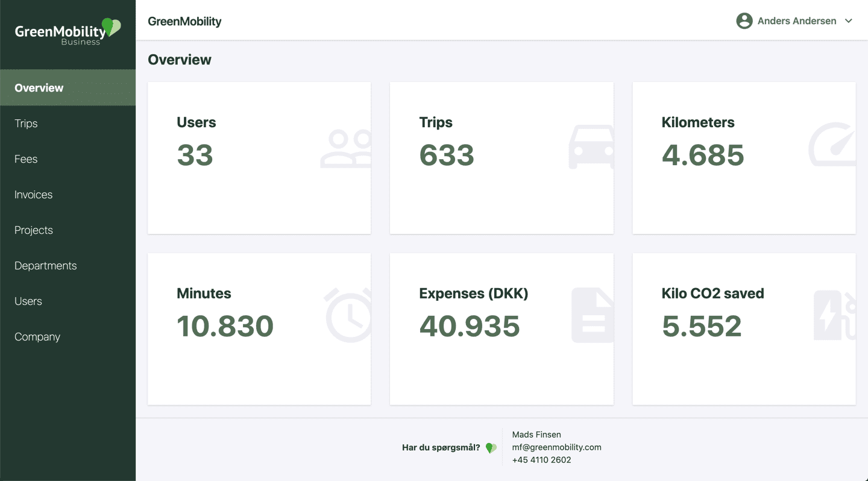The height and width of the screenshot is (481, 868).
Task: Click the document icon on Expenses card
Action: [x=593, y=315]
